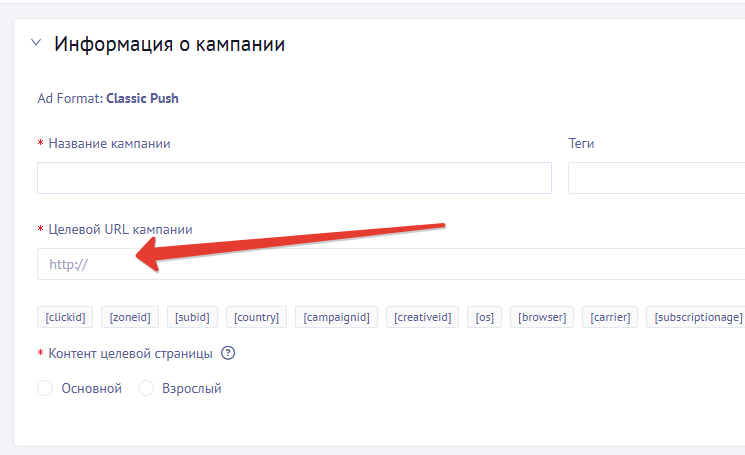The width and height of the screenshot is (745, 455).
Task: Click the [os] macro tag
Action: pos(485,317)
